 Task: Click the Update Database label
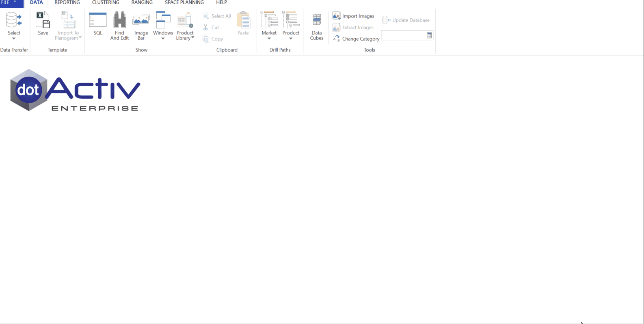pyautogui.click(x=411, y=20)
